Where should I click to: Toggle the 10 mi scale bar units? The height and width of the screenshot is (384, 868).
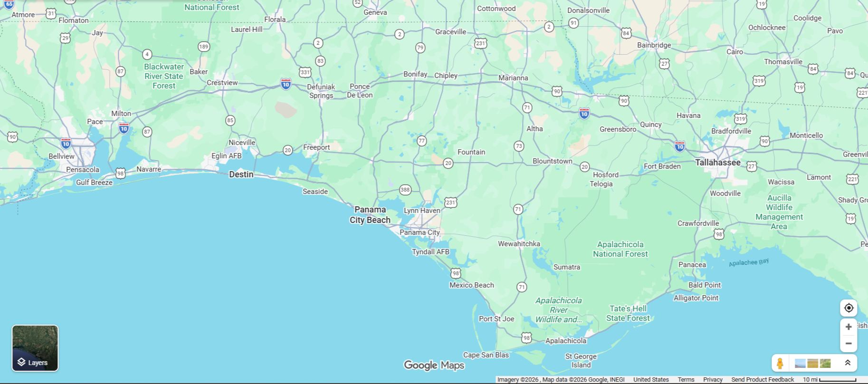[x=830, y=380]
